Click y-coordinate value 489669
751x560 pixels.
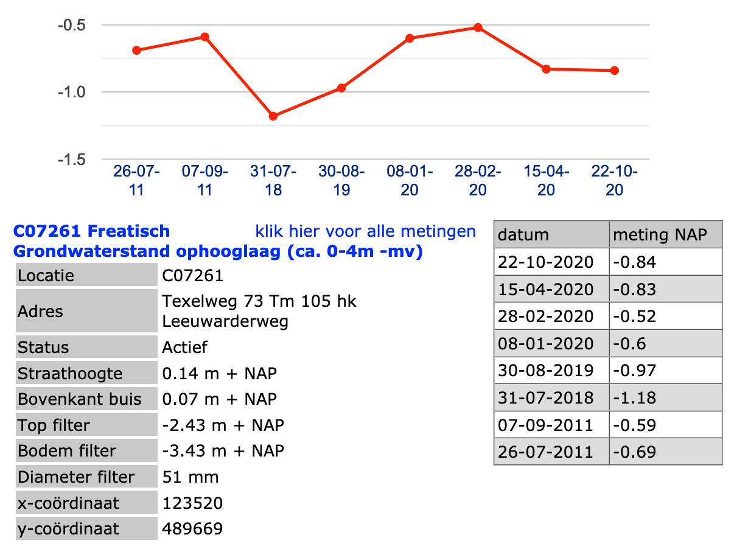[x=192, y=529]
